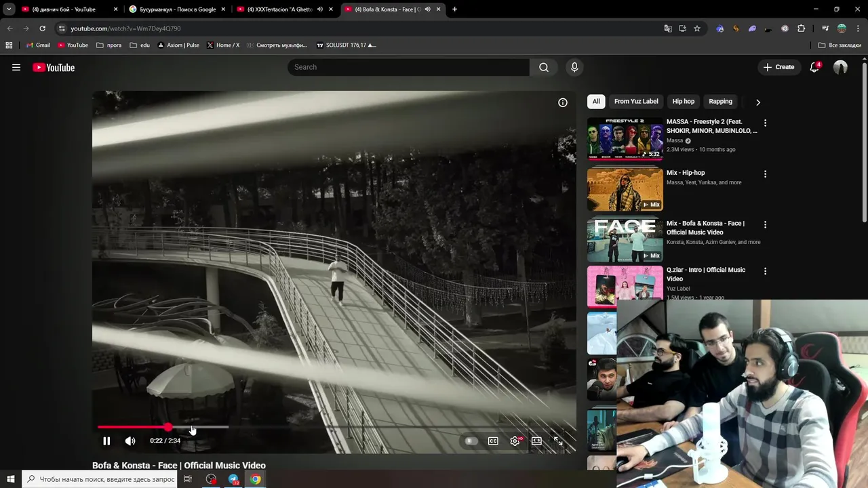This screenshot has width=868, height=488.
Task: Open Q.zlar Intro title link
Action: click(706, 274)
